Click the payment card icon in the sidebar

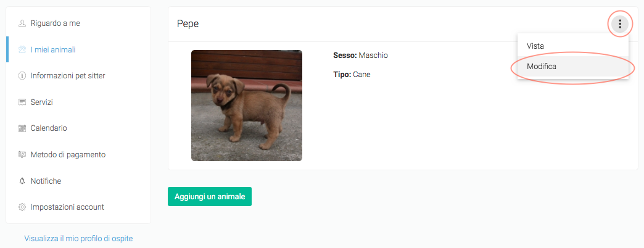22,155
